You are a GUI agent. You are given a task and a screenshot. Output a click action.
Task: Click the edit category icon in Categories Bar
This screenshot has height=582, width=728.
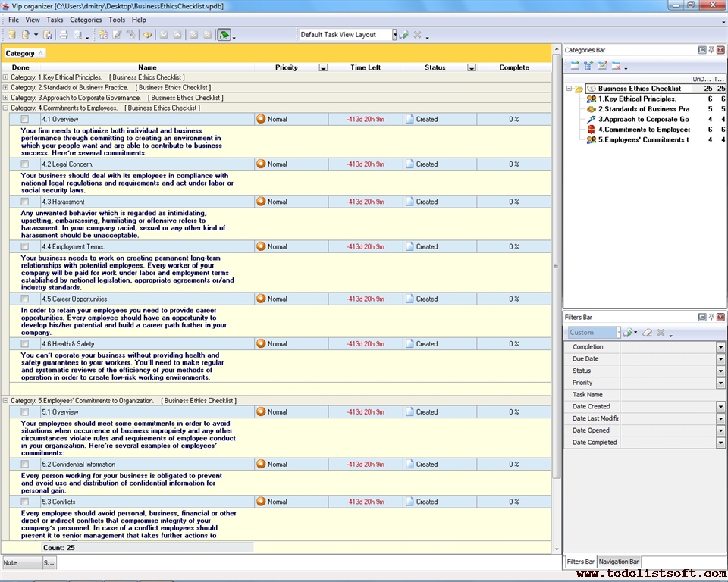click(602, 66)
